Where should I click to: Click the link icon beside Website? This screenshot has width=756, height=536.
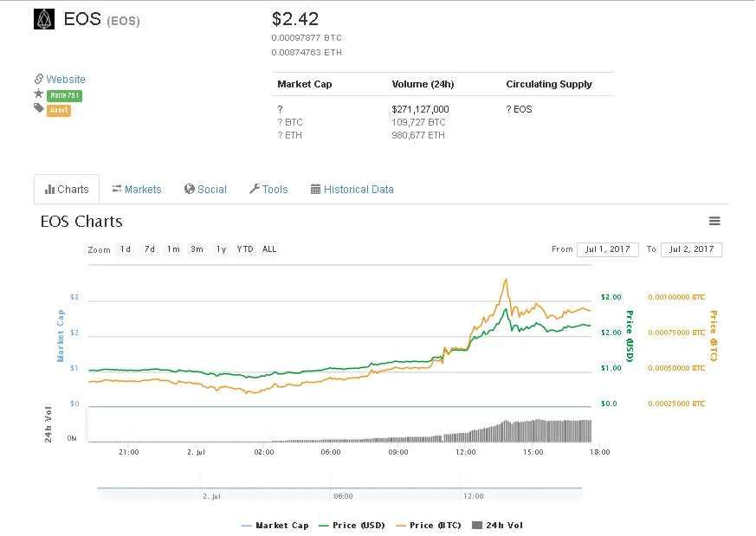pyautogui.click(x=39, y=79)
